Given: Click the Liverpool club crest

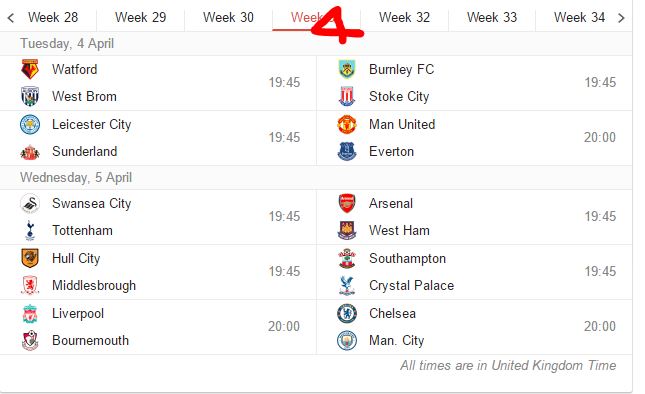Looking at the screenshot, I should pos(30,314).
